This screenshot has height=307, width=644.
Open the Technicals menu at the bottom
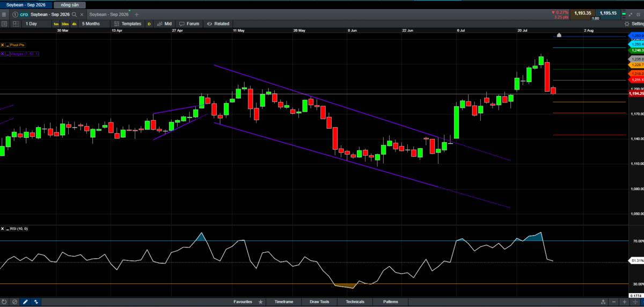click(x=355, y=302)
